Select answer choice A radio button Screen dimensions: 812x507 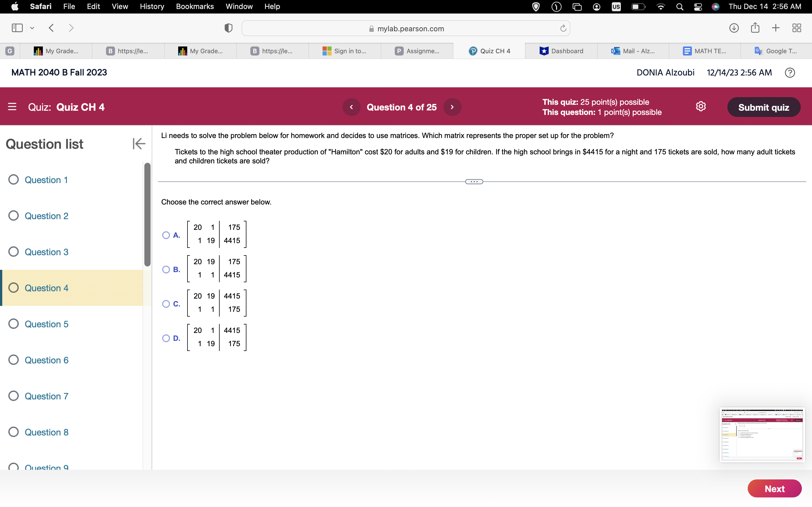click(166, 235)
